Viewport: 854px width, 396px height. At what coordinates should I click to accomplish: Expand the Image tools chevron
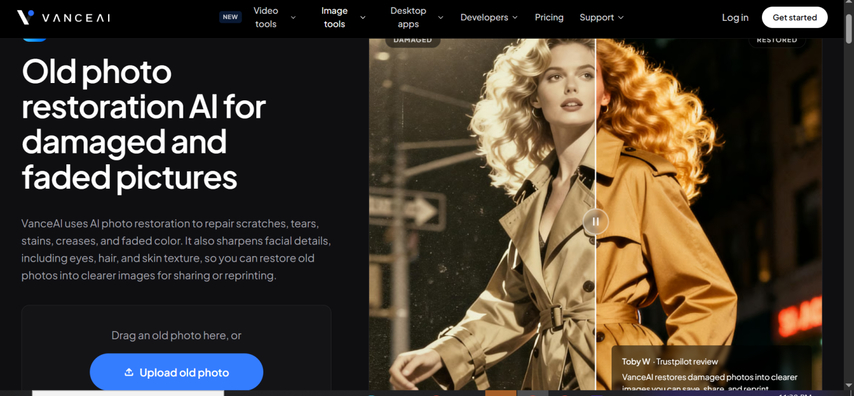[363, 17]
